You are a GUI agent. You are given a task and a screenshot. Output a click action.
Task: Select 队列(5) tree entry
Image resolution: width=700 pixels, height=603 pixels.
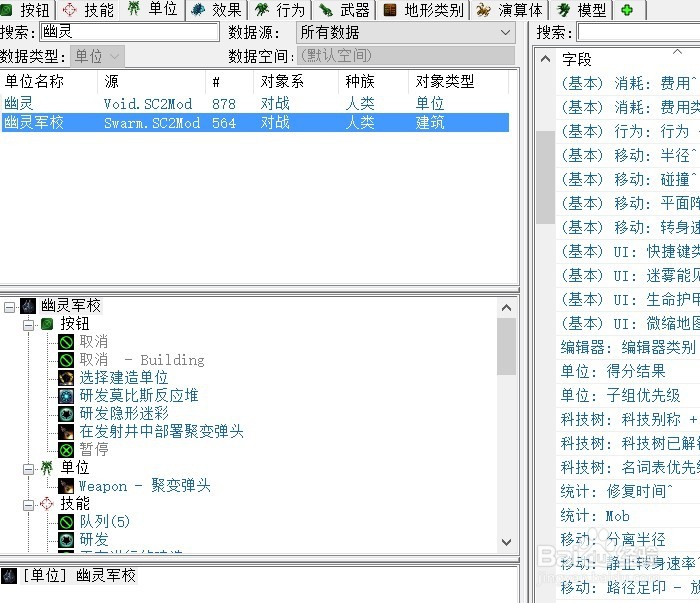[x=105, y=521]
